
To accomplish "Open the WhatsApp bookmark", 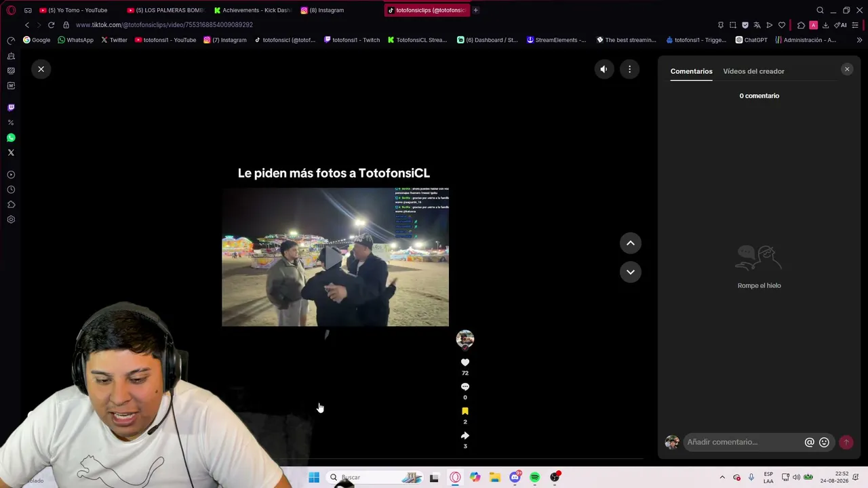I will click(75, 40).
